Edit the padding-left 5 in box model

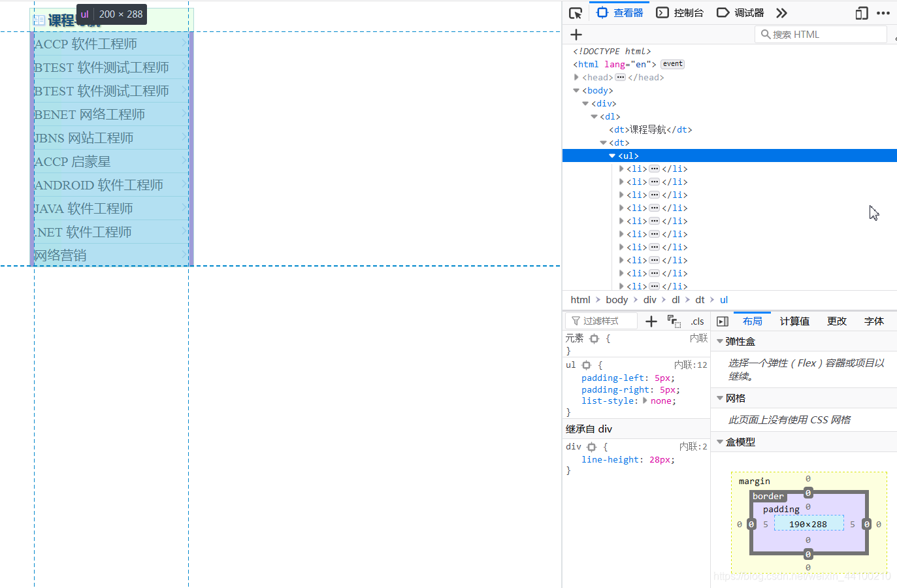[766, 524]
